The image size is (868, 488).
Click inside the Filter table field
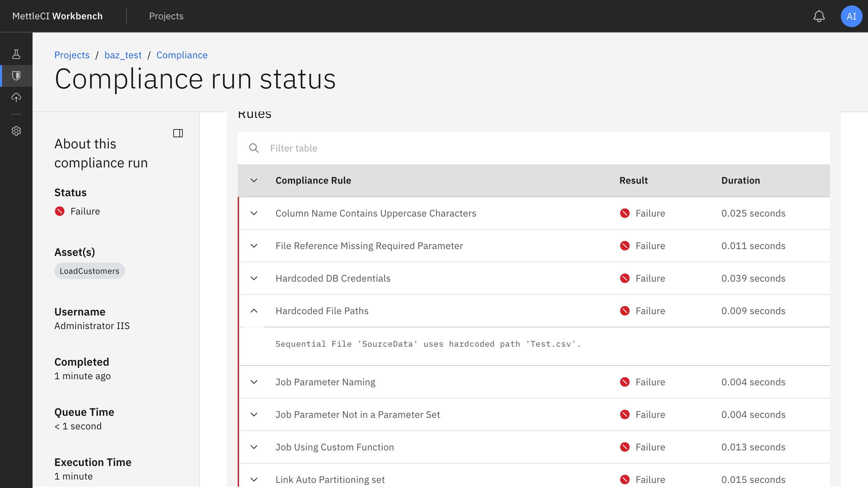[x=305, y=148]
